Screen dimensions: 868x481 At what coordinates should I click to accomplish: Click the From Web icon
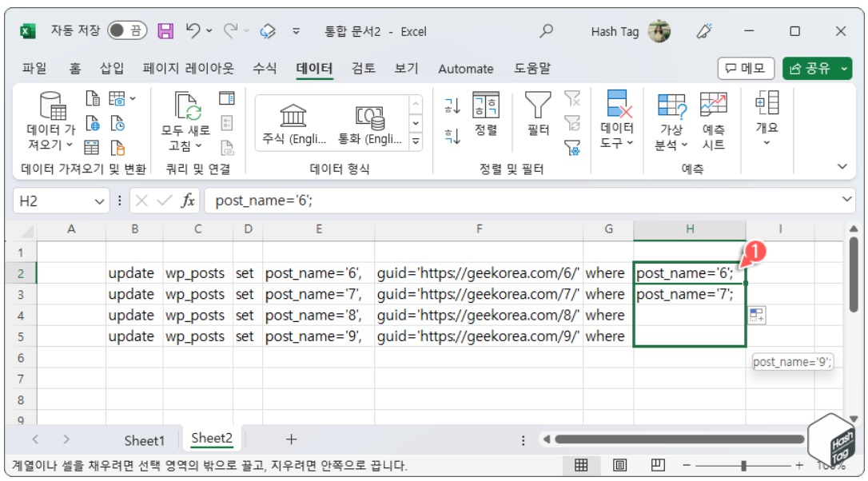(93, 123)
